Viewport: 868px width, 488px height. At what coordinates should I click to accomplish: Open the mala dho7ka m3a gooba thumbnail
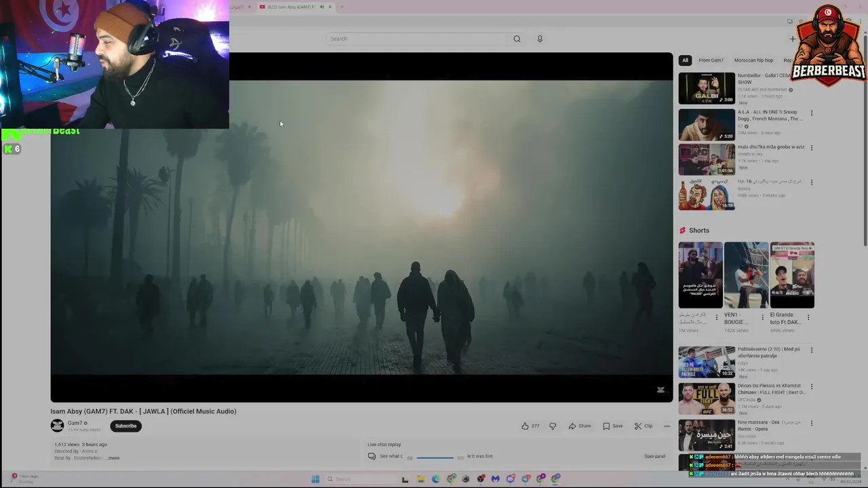[707, 159]
